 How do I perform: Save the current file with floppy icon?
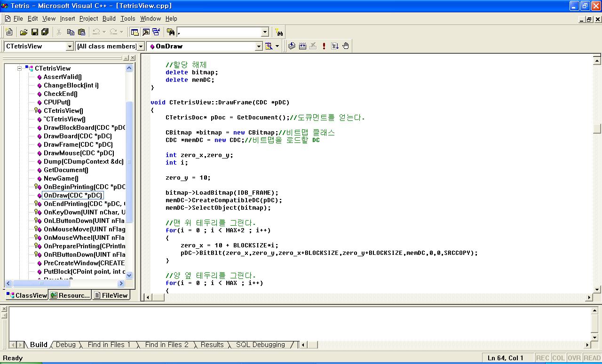34,32
